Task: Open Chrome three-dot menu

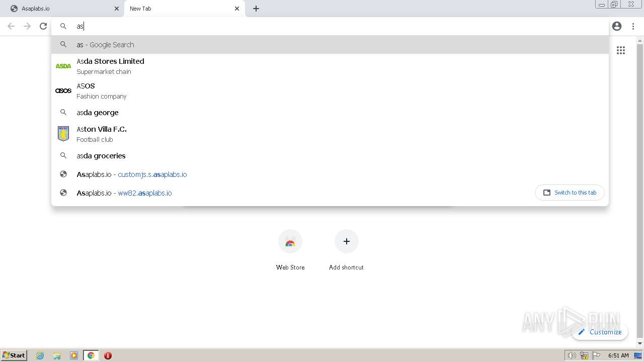Action: pos(633,26)
